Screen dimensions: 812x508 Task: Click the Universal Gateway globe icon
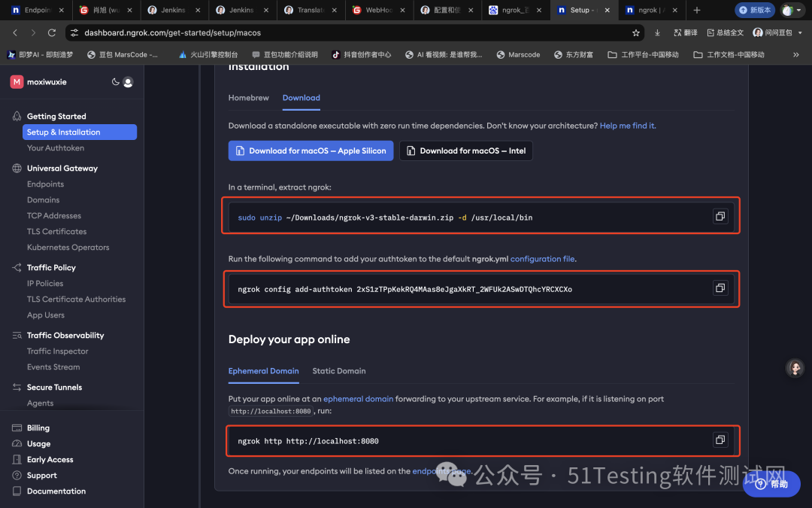click(17, 168)
